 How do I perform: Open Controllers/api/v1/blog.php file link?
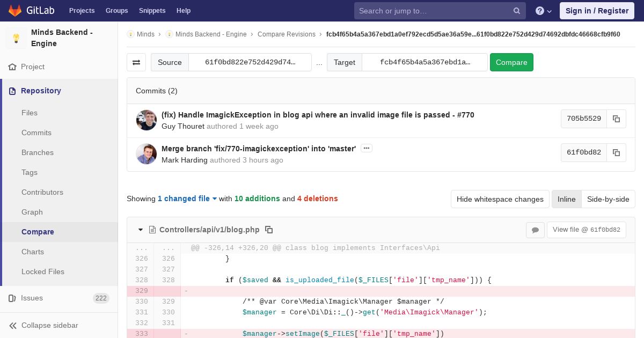pos(209,230)
